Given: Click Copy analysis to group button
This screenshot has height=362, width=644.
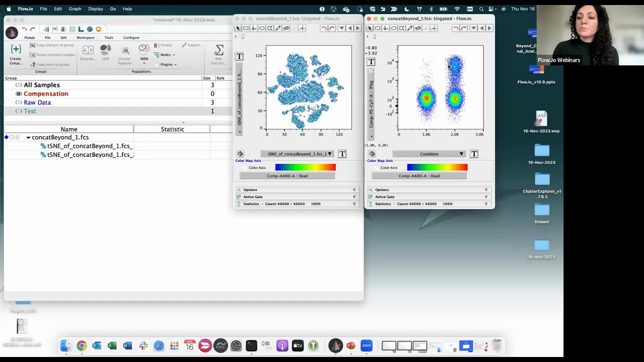Looking at the screenshot, I should tap(51, 45).
